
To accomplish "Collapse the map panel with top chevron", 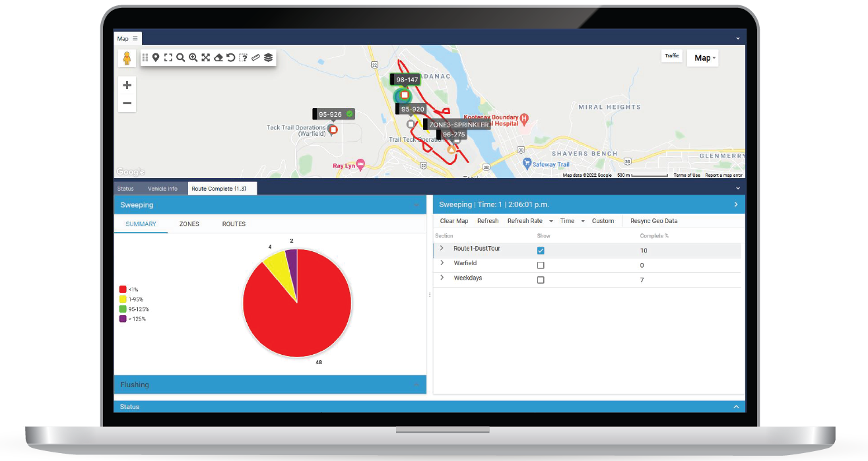I will pos(737,39).
